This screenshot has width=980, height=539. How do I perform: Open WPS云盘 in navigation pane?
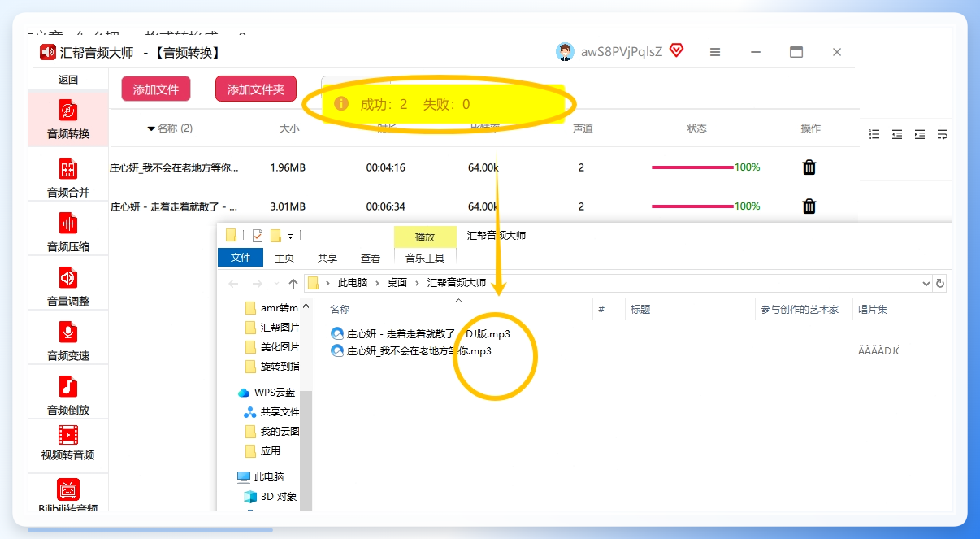coord(267,393)
